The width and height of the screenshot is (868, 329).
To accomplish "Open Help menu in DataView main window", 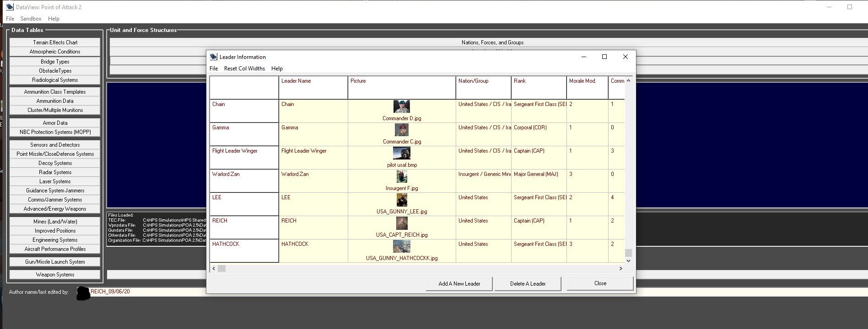I will [x=54, y=19].
